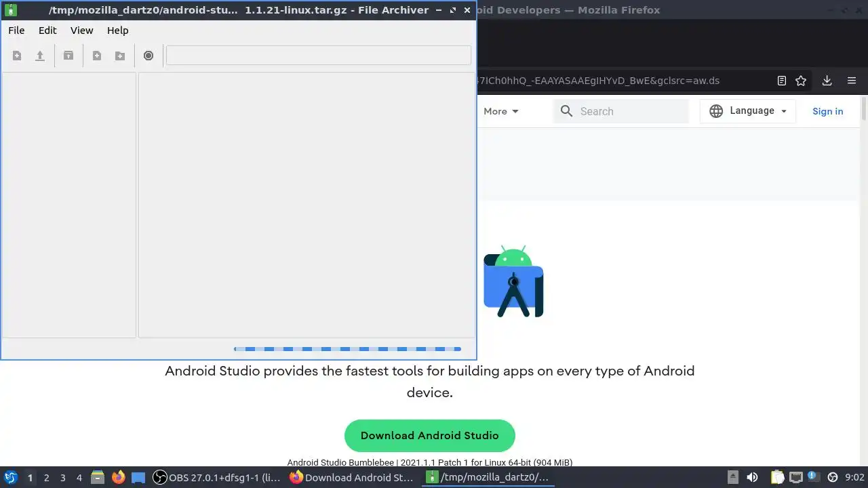Open the Firefox hamburger menu
The width and height of the screenshot is (868, 488).
852,81
